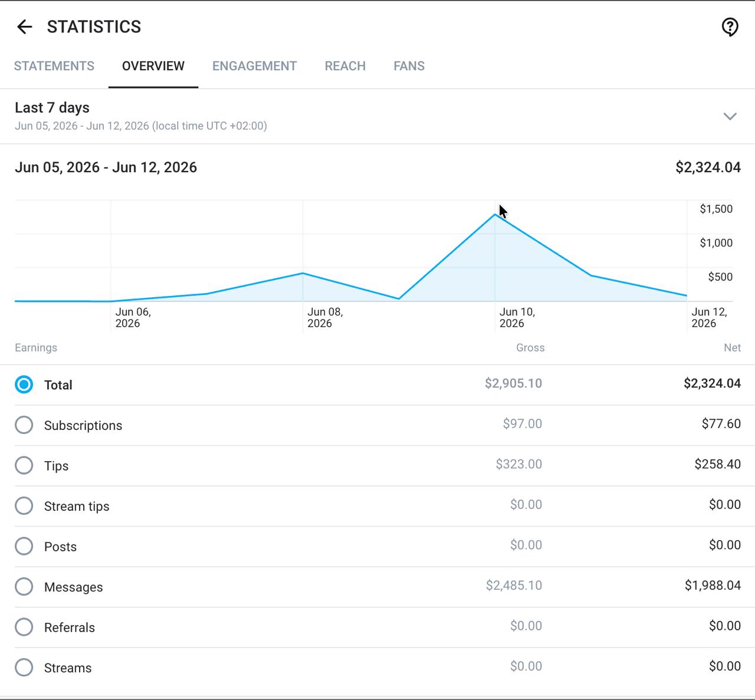Click the Jun 12, 2026 axis label
The image size is (755, 700).
point(709,317)
